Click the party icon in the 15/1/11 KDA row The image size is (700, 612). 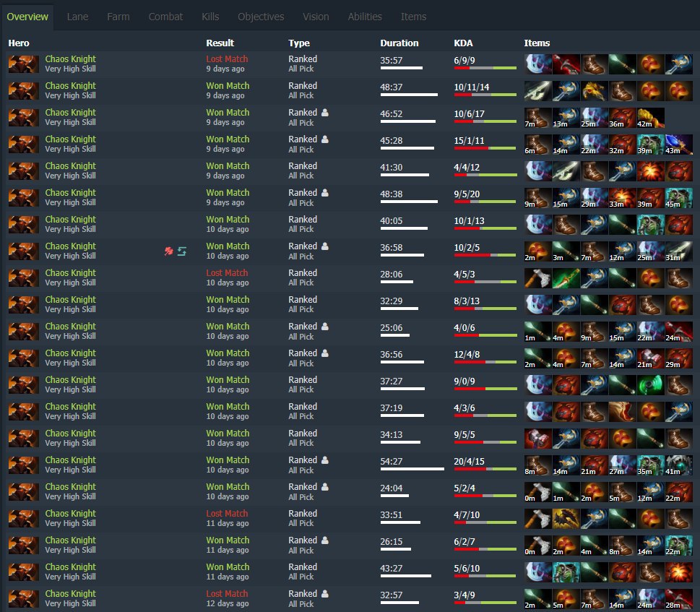pos(325,139)
